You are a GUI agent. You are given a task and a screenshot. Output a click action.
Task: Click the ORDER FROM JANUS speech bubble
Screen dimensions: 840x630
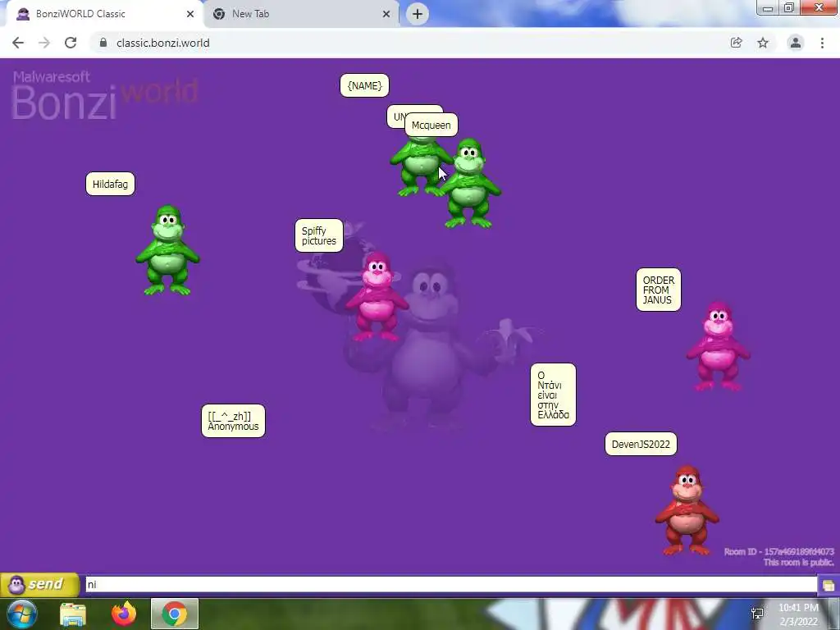click(x=659, y=290)
